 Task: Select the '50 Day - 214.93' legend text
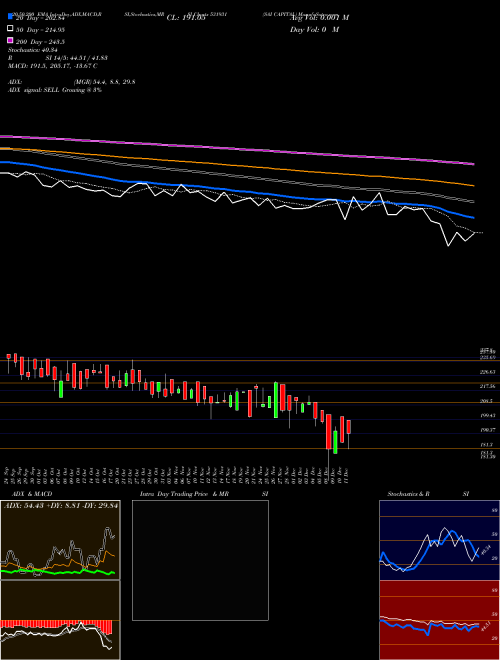[40, 30]
